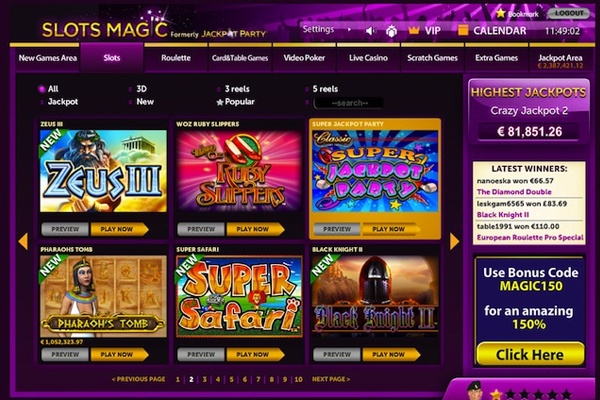Click the Popular star filter
600x400 pixels.
pyautogui.click(x=220, y=102)
